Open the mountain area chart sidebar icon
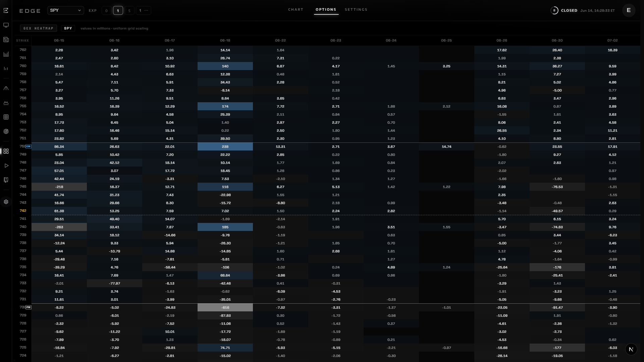644x362 pixels. [x=6, y=103]
